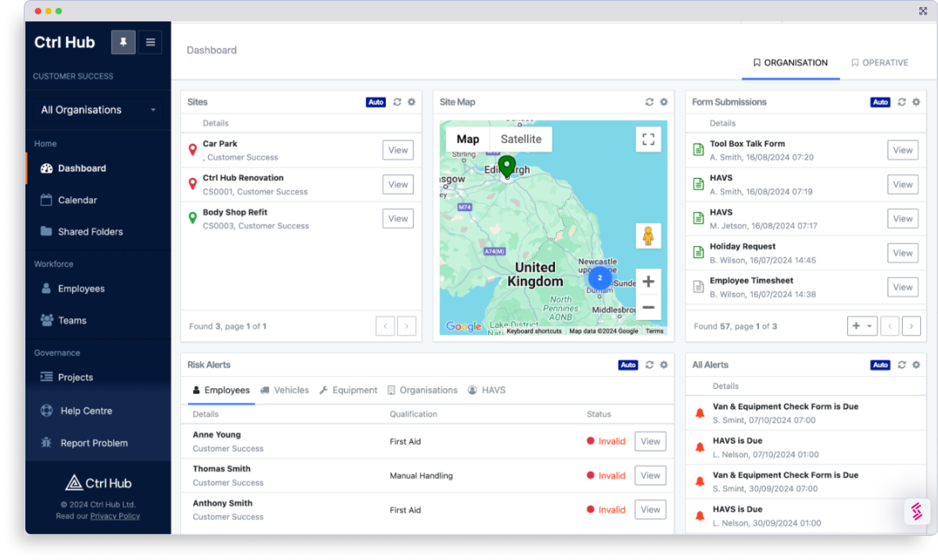View the Car Park site

398,150
